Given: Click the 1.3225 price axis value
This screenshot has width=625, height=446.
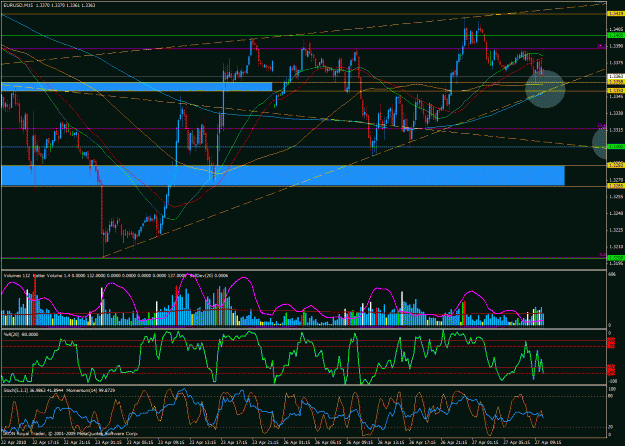Looking at the screenshot, I should point(615,230).
